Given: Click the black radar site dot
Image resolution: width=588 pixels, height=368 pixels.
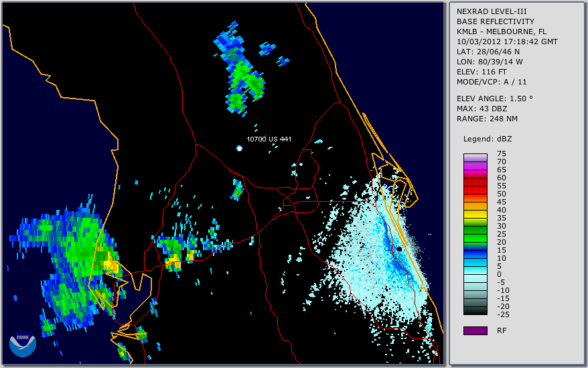Looking at the screenshot, I should click(x=399, y=249).
